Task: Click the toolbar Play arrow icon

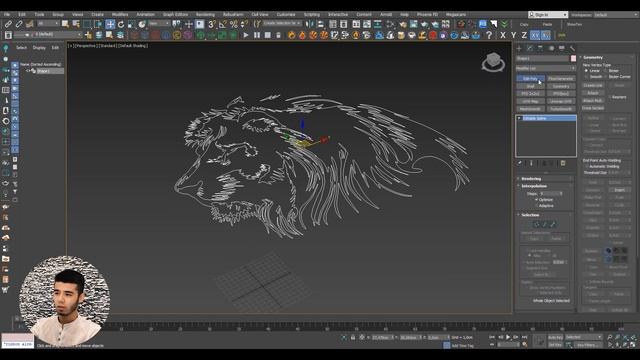Action: (x=246, y=36)
